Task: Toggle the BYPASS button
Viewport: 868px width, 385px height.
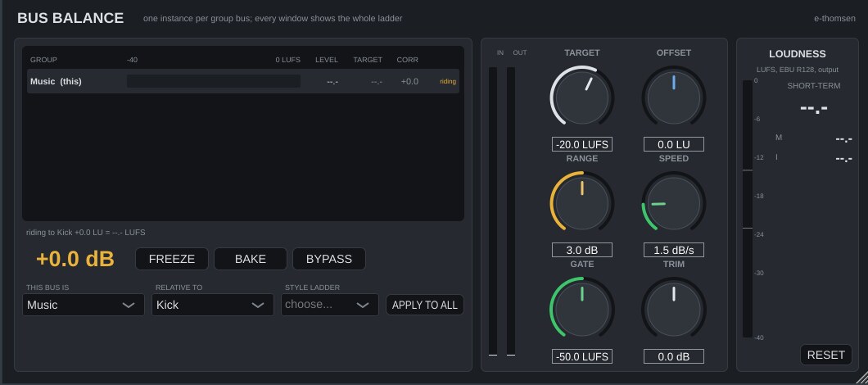Action: pos(329,259)
